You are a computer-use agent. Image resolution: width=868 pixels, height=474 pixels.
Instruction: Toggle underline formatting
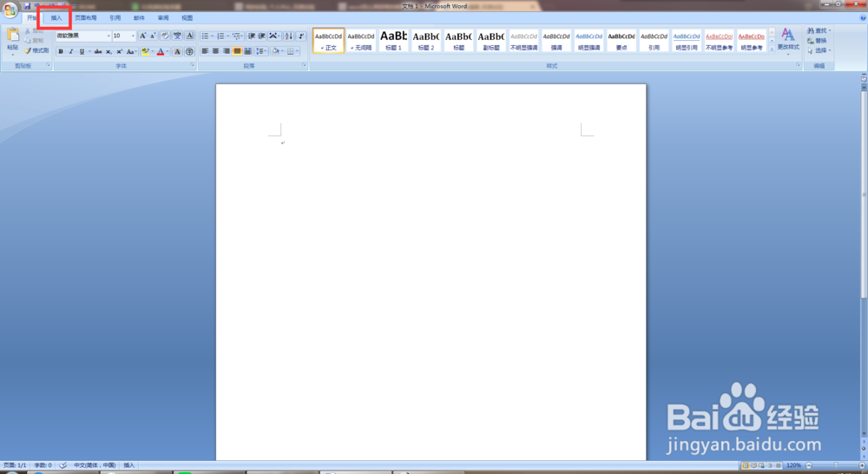(x=82, y=51)
